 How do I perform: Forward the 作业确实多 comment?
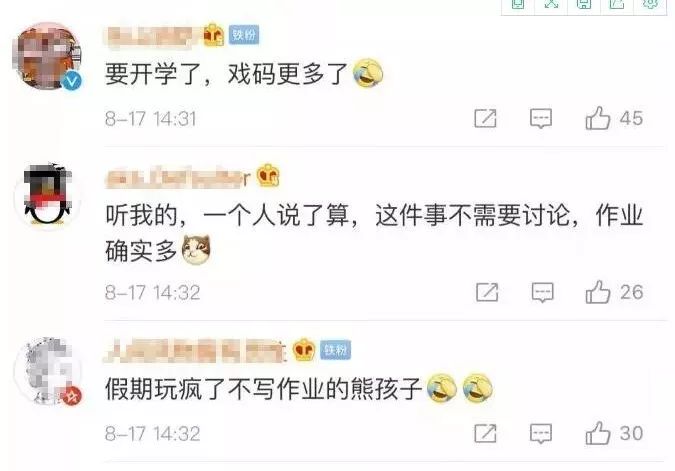(487, 292)
